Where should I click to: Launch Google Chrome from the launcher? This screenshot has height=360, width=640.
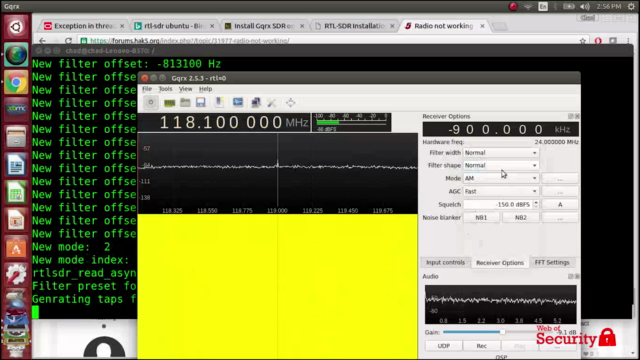(x=16, y=82)
